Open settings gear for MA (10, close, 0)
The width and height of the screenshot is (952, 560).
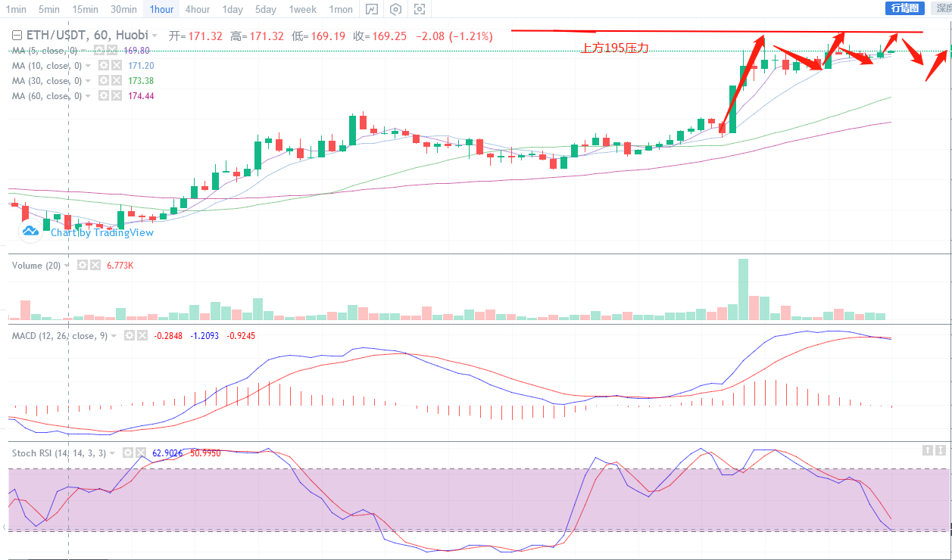(105, 66)
